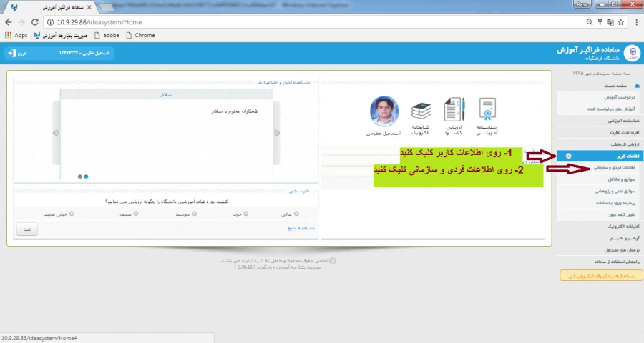Select the gray carousel indicator dot

click(x=79, y=177)
